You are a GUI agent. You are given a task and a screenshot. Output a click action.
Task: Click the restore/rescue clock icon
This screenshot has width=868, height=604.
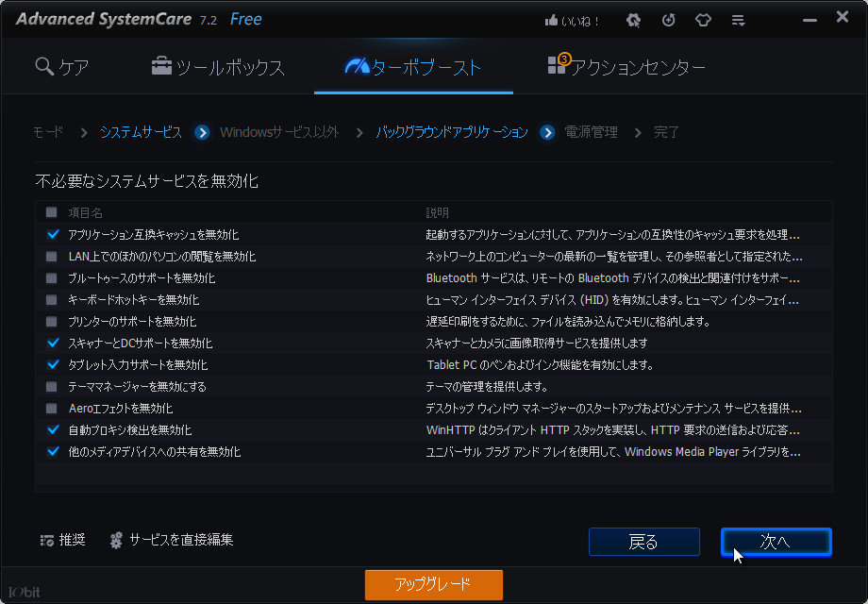[x=669, y=21]
